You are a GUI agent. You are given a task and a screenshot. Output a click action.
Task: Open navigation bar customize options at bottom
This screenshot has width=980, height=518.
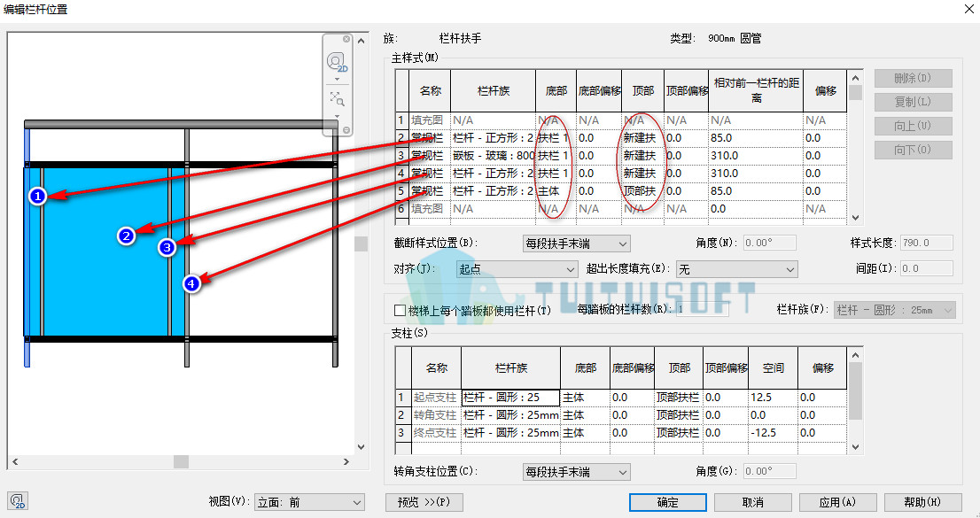pos(346,130)
